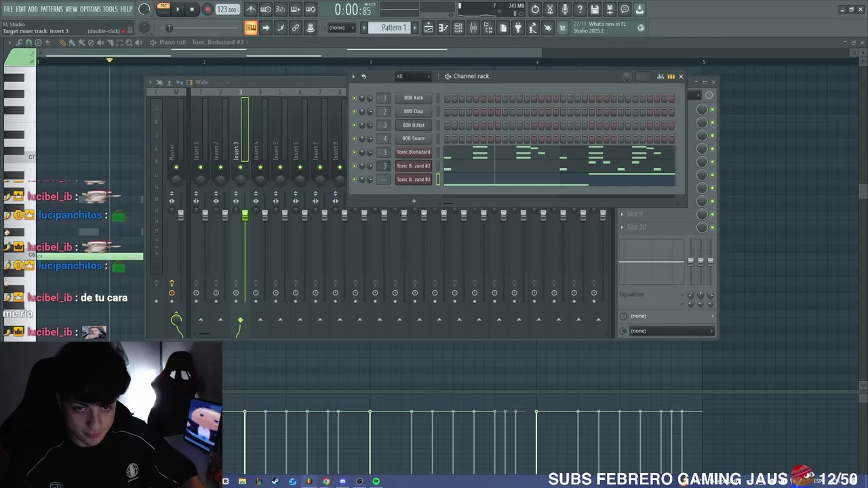
Task: Mute the Toxic Biohazard channel green light
Action: [x=354, y=152]
